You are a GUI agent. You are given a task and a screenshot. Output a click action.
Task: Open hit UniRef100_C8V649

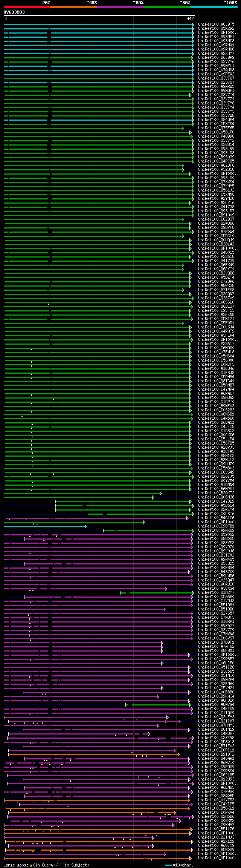[x=216, y=472]
